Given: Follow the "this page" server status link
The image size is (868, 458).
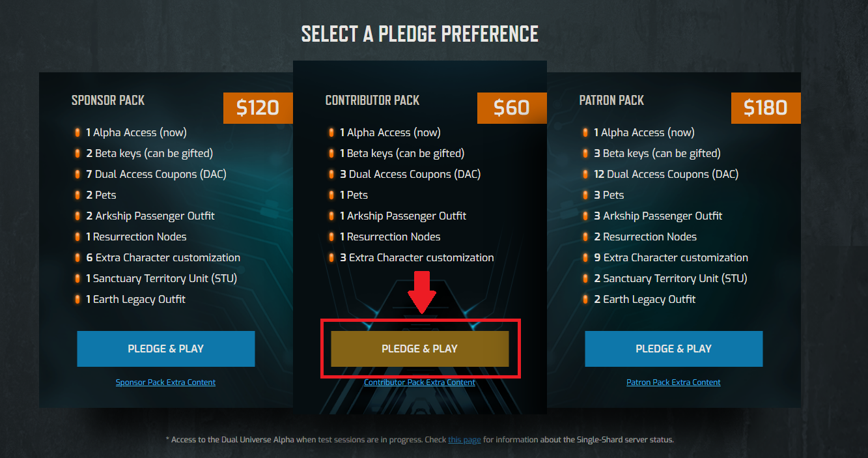Looking at the screenshot, I should [x=464, y=440].
